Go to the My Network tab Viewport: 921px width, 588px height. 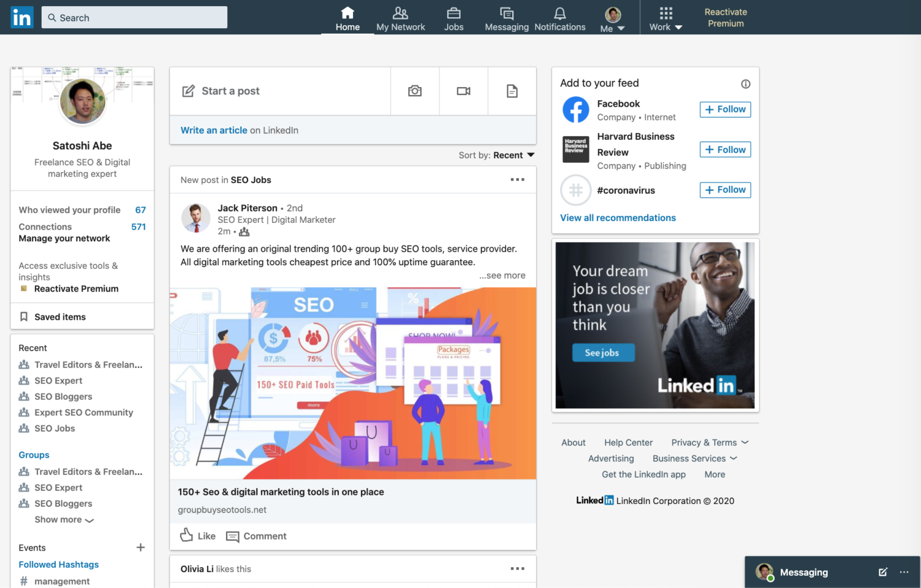(400, 18)
